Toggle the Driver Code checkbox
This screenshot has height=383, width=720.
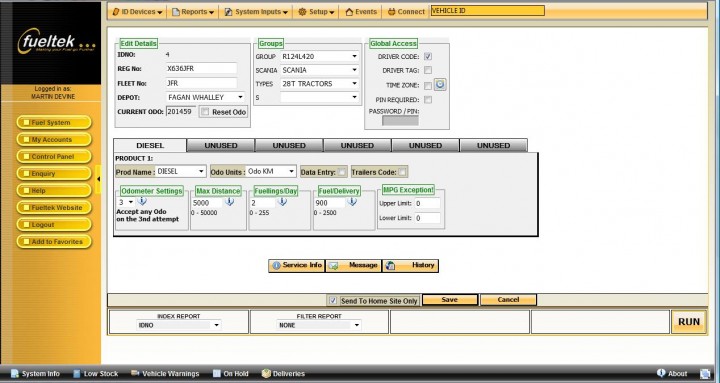click(428, 56)
